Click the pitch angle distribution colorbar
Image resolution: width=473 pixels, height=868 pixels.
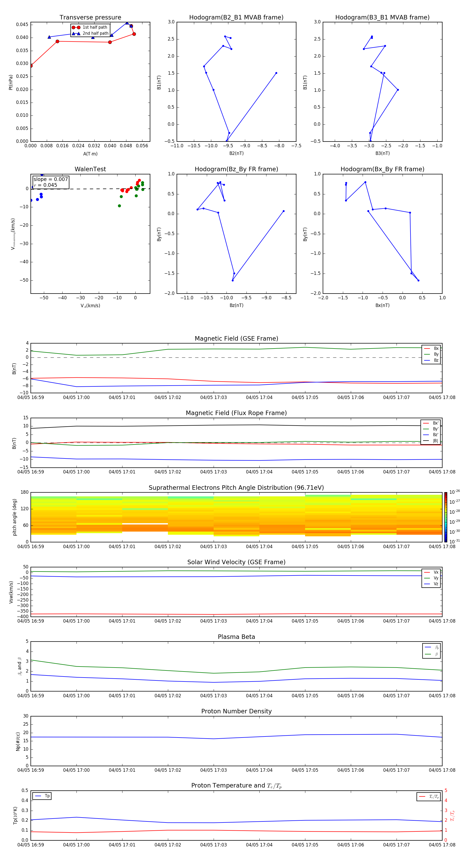click(445, 517)
